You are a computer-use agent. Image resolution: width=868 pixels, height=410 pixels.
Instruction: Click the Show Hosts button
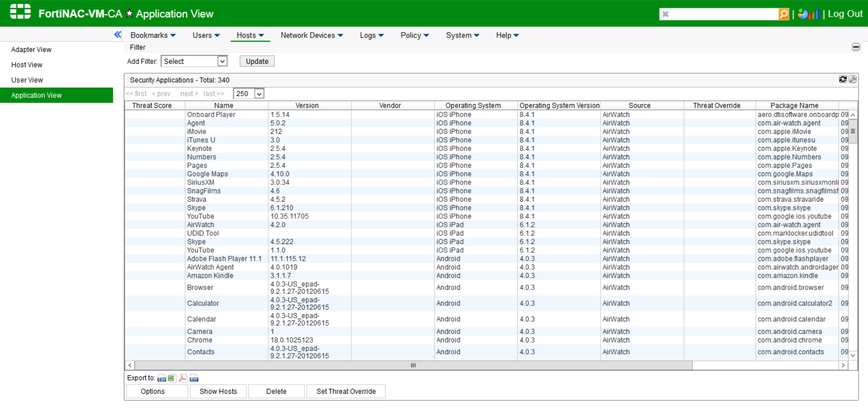click(218, 391)
